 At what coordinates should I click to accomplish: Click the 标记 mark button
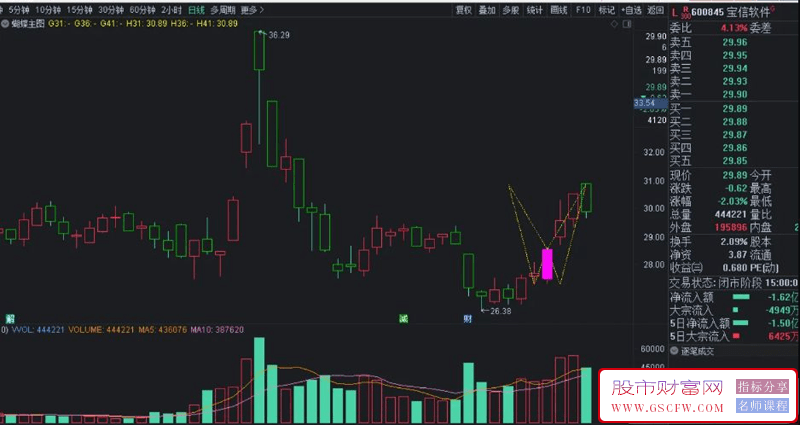[x=607, y=10]
